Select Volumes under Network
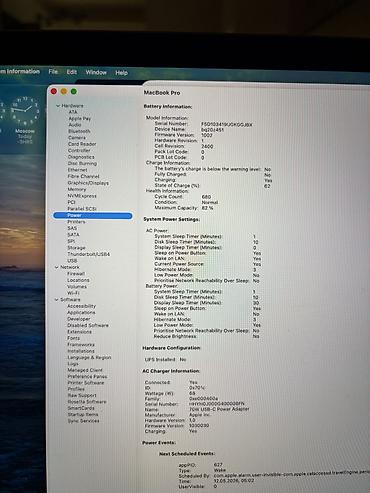 pos(77,287)
